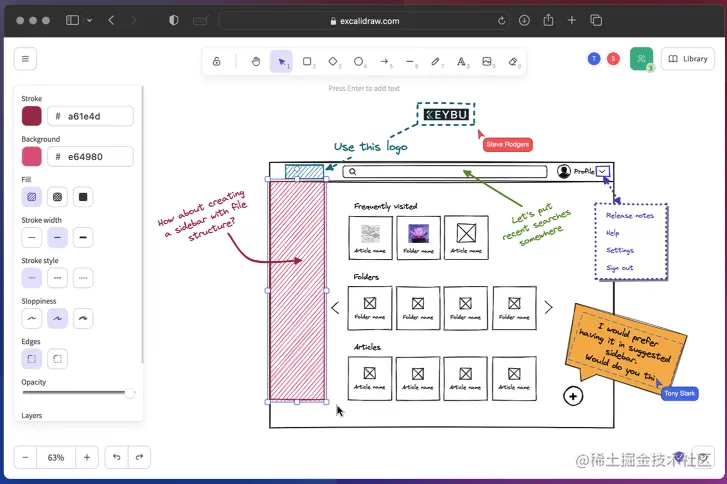Choose round edges
This screenshot has height=484, width=727.
point(57,359)
